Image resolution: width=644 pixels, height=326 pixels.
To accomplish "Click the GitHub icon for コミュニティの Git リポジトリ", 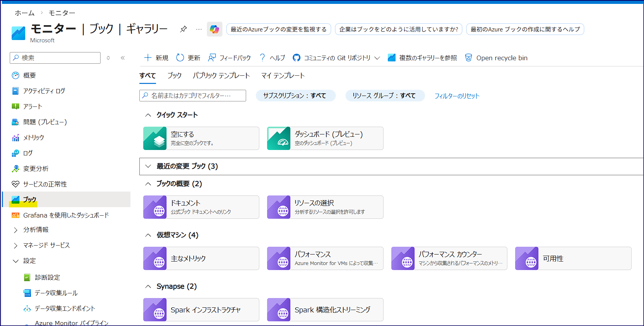I will 297,58.
